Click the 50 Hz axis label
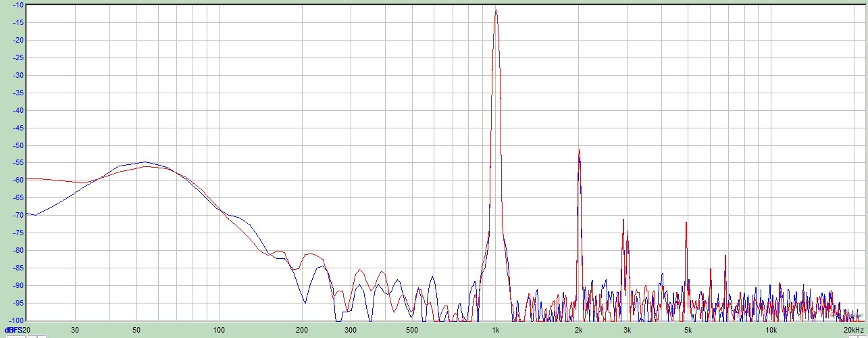Image resolution: width=868 pixels, height=338 pixels. [136, 330]
